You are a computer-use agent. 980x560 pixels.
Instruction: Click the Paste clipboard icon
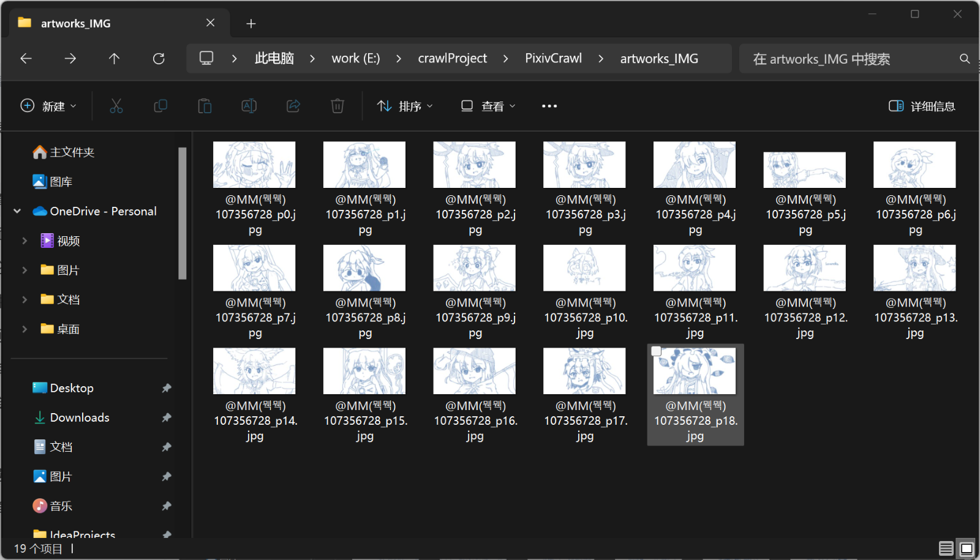pyautogui.click(x=205, y=106)
